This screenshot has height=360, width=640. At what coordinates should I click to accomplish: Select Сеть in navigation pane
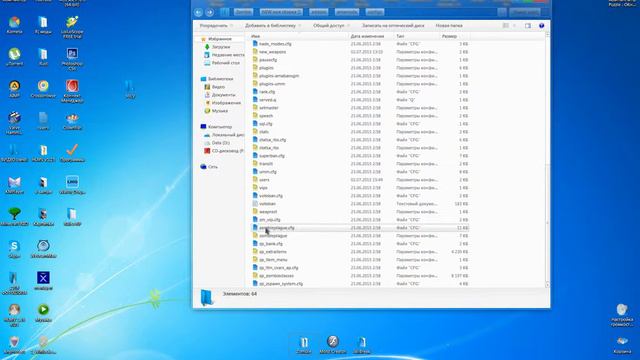click(209, 167)
